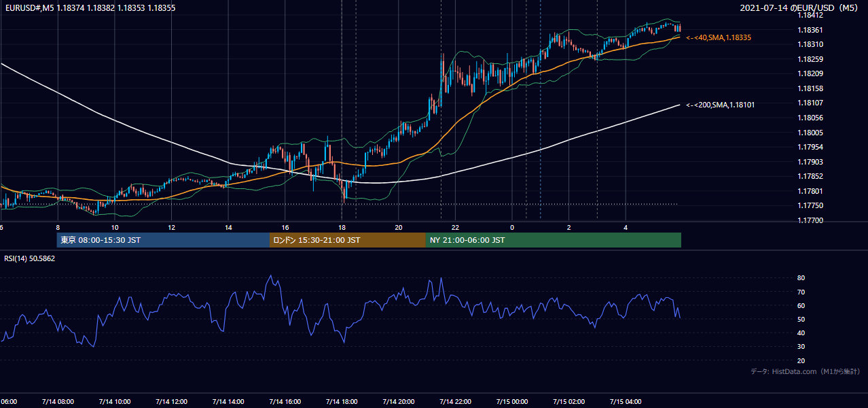Image resolution: width=868 pixels, height=408 pixels.
Task: Click RSI scale value 20
Action: (x=801, y=360)
